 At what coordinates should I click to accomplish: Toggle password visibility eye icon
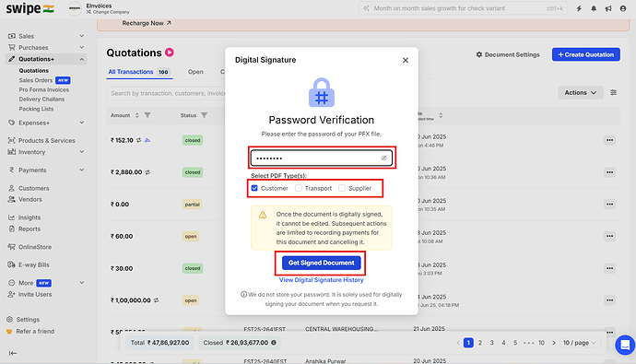[x=383, y=159]
